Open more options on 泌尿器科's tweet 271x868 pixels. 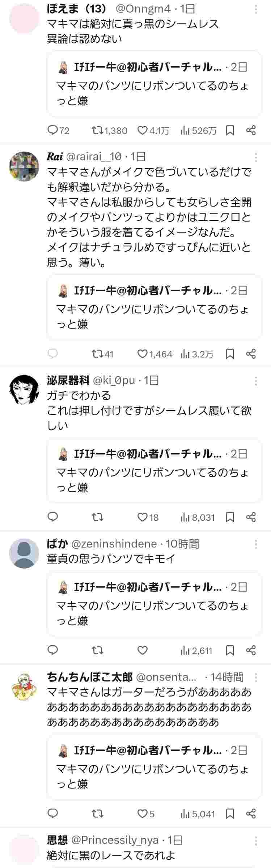coord(256,381)
